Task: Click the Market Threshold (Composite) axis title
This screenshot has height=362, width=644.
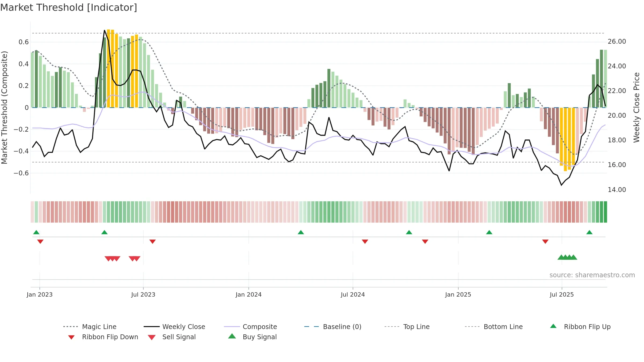Action: [4, 108]
